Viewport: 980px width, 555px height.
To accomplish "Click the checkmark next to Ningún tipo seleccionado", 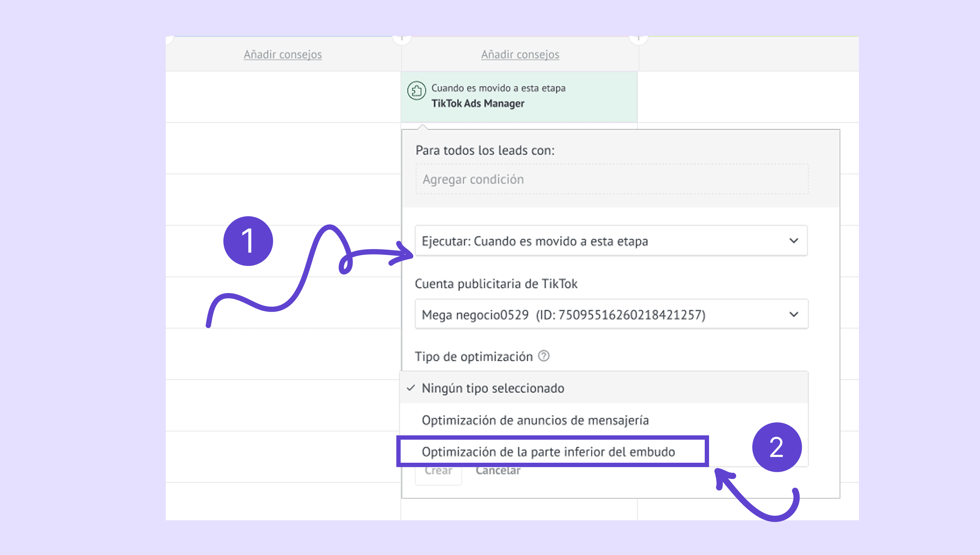I will pos(411,388).
